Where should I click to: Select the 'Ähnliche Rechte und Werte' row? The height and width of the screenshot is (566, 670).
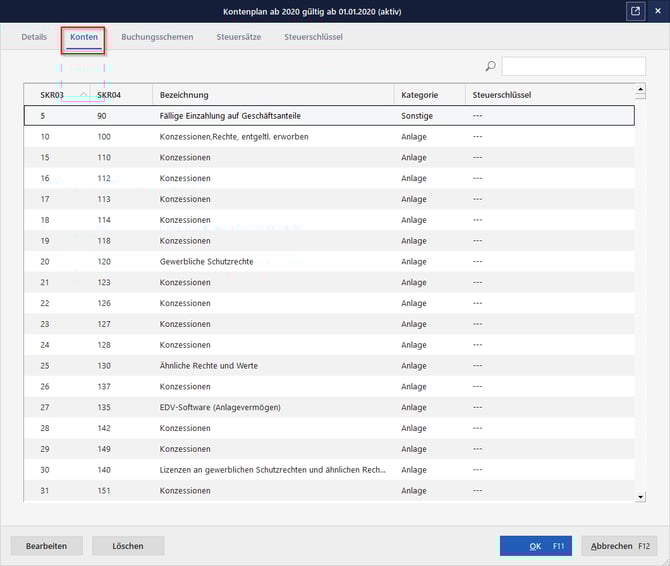click(329, 366)
